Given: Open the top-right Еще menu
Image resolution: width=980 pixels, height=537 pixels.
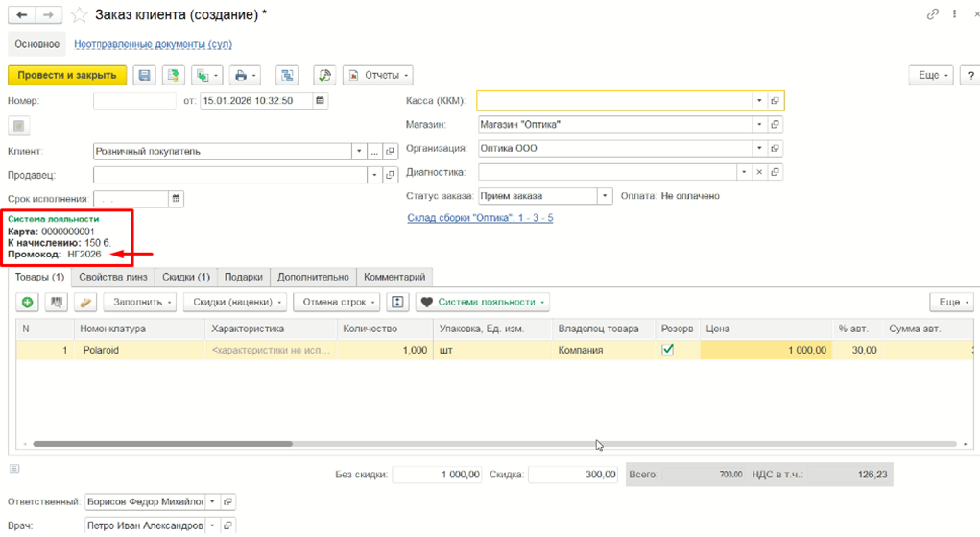Looking at the screenshot, I should [x=931, y=75].
